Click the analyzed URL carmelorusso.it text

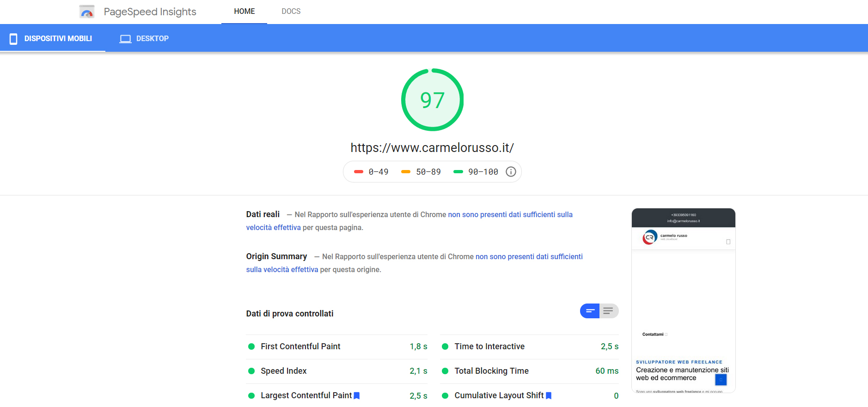coord(432,148)
